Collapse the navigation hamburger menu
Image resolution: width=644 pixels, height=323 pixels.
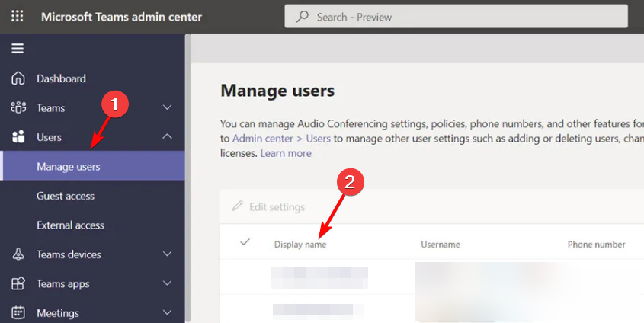tap(18, 49)
